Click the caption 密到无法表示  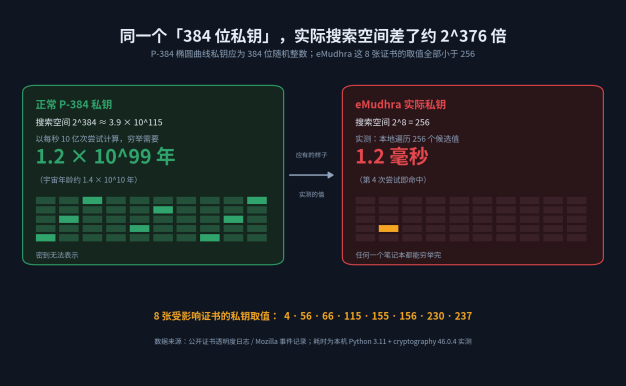(x=57, y=255)
